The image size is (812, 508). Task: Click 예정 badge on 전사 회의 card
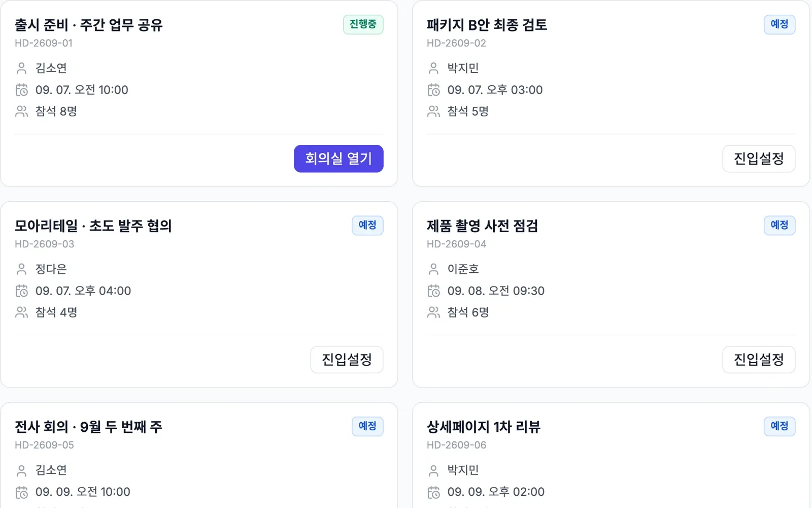click(x=367, y=426)
